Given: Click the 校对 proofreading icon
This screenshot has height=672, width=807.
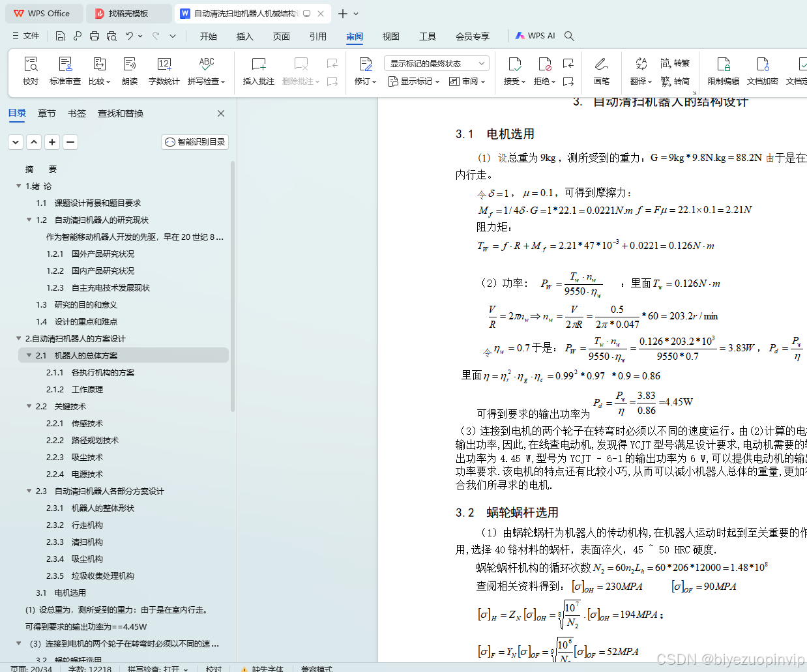Looking at the screenshot, I should point(31,70).
